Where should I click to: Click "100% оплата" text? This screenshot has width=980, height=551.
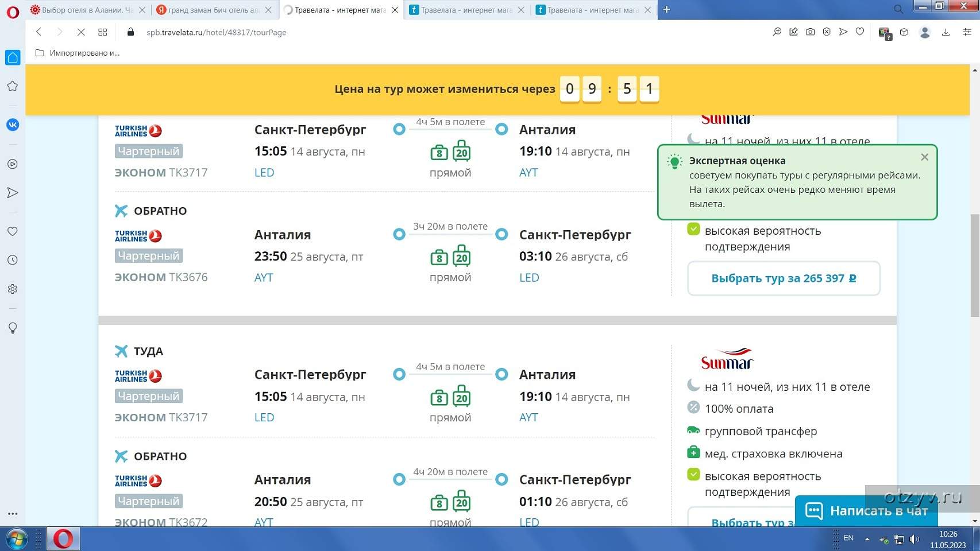739,409
